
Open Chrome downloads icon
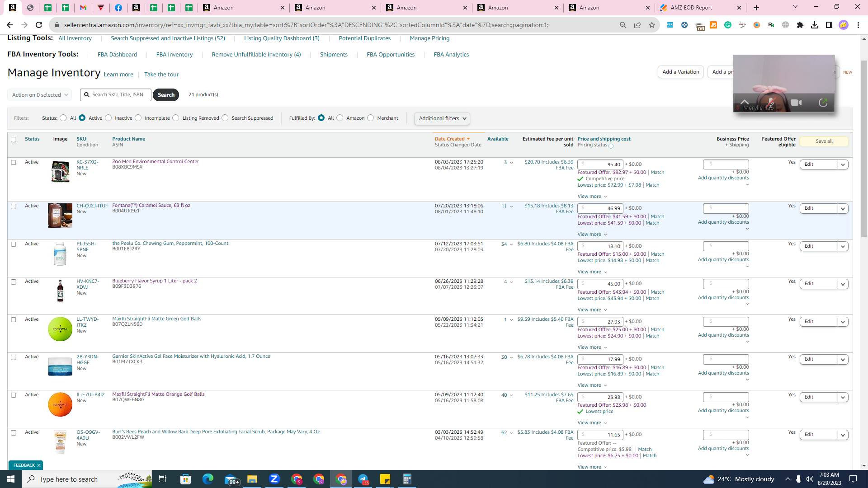815,25
